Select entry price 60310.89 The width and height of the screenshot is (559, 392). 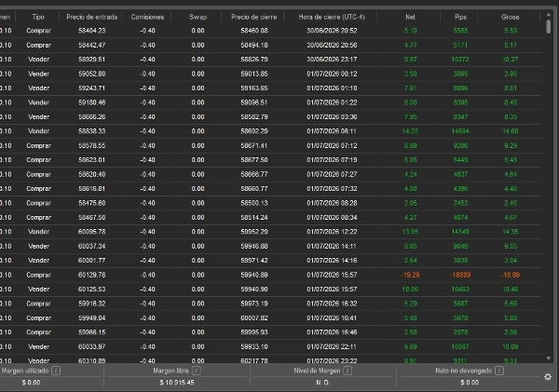92,360
